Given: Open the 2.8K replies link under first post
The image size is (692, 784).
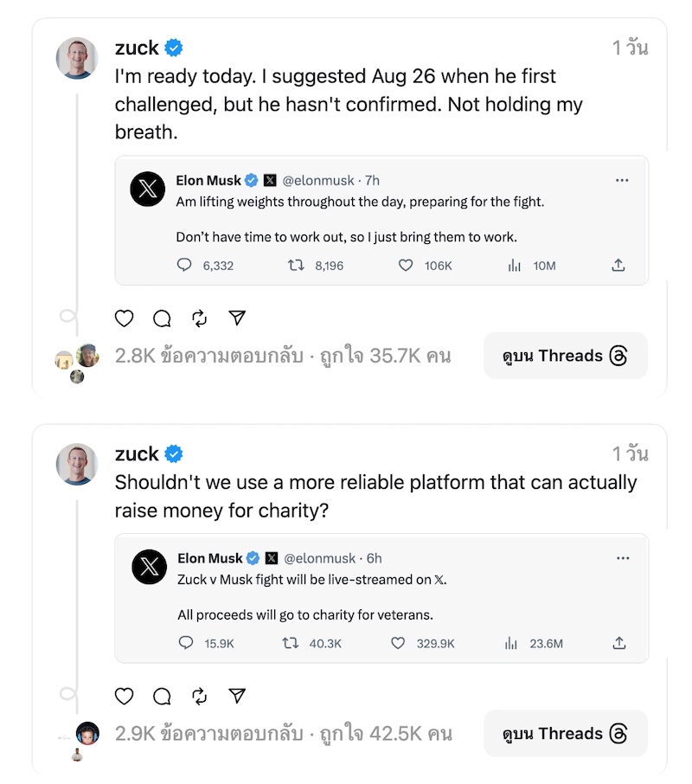Looking at the screenshot, I should point(208,356).
